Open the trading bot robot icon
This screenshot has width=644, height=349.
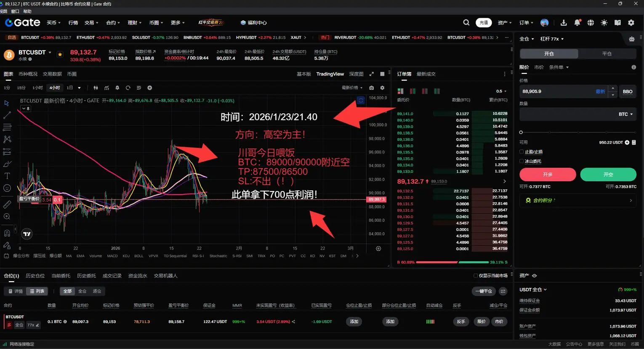click(632, 39)
